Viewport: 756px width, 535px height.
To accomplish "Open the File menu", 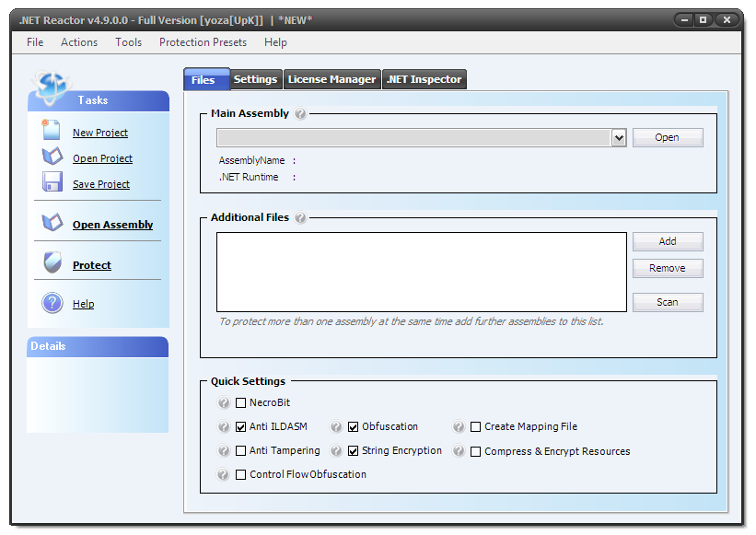I will tap(35, 42).
